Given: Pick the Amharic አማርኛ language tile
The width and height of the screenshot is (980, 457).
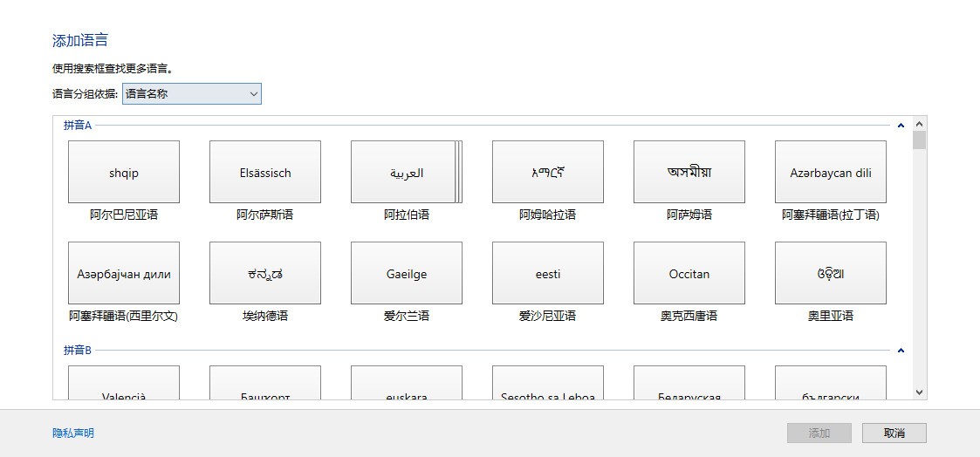Looking at the screenshot, I should tap(547, 172).
